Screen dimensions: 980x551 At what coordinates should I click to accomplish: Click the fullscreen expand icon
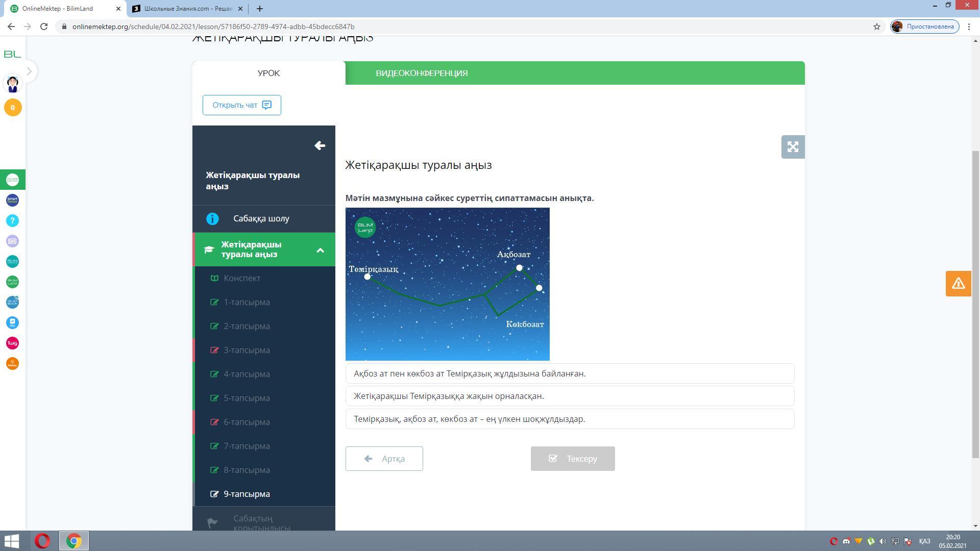[x=793, y=147]
